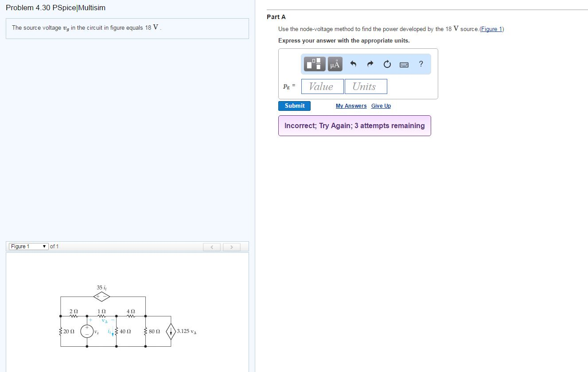This screenshot has width=588, height=372.
Task: Expand the figure selection combo box
Action: click(x=28, y=247)
